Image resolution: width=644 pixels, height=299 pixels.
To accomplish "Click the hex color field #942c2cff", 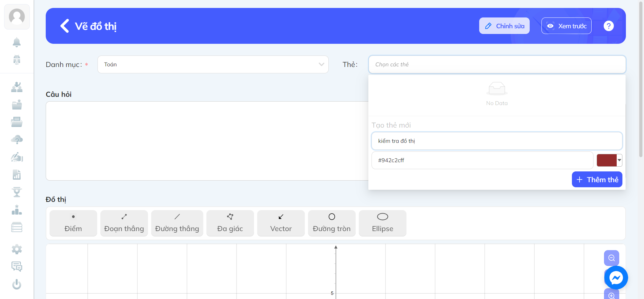I will point(482,160).
